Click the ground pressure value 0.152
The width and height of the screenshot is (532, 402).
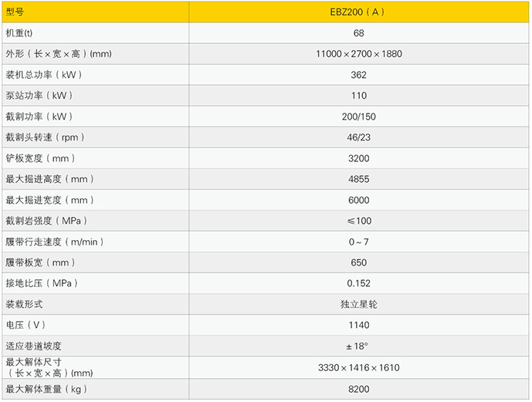coord(358,283)
